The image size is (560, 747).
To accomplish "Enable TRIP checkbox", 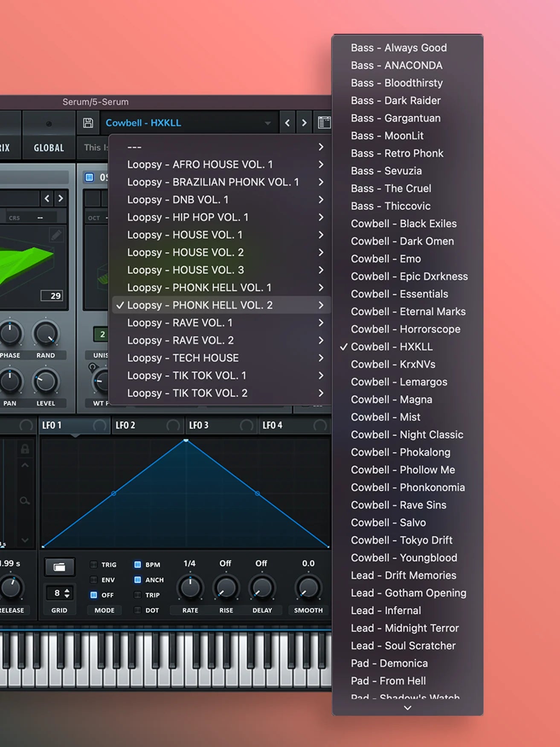I will (x=137, y=595).
